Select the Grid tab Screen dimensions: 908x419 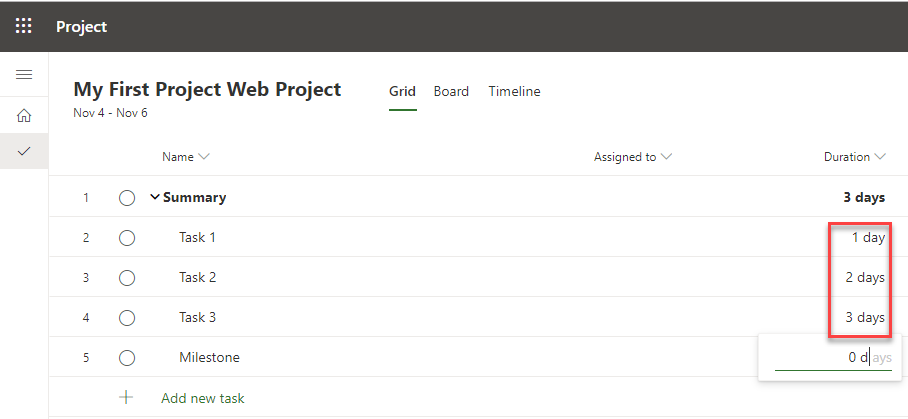[x=402, y=91]
